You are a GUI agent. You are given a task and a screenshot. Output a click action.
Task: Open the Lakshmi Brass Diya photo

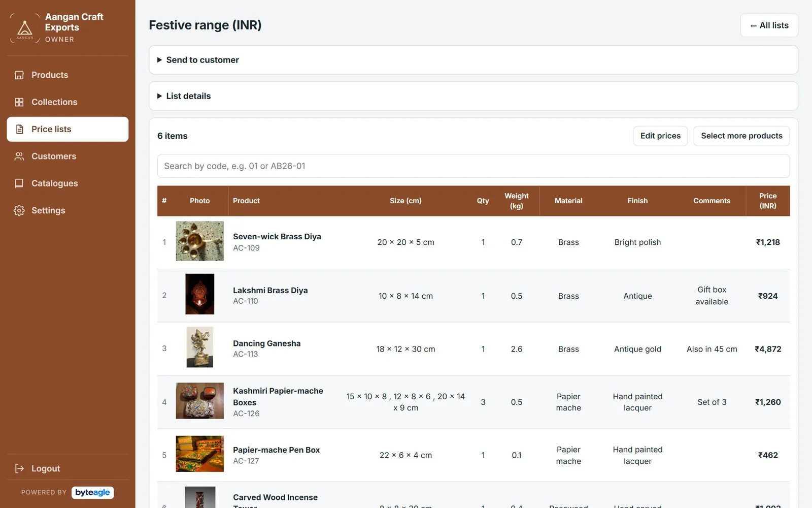pos(199,294)
